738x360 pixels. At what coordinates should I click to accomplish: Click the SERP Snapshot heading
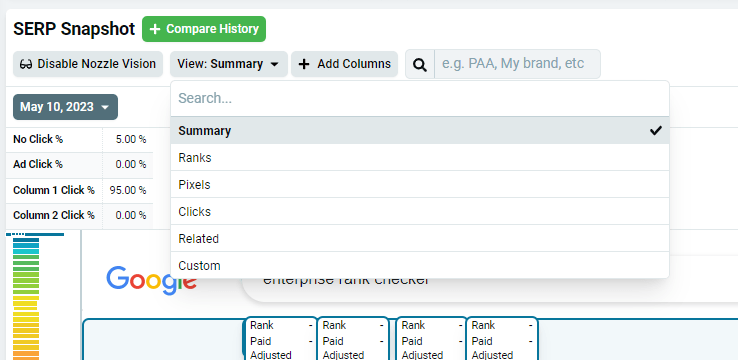74,29
